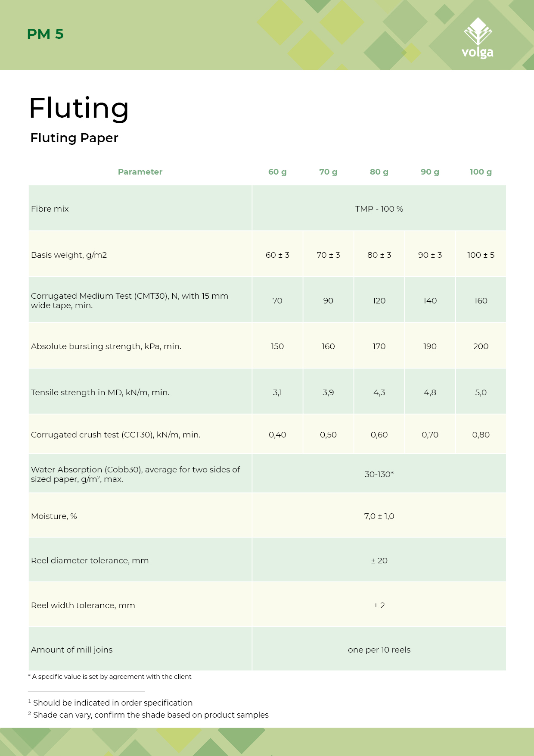Select the Fluting Paper subtitle
The height and width of the screenshot is (756, 534).
(74, 138)
